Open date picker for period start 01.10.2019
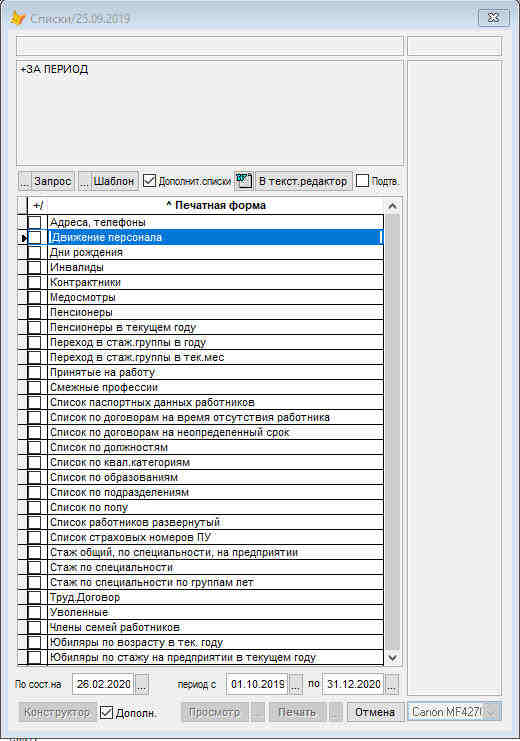Viewport: 520px width, 741px height. (295, 684)
